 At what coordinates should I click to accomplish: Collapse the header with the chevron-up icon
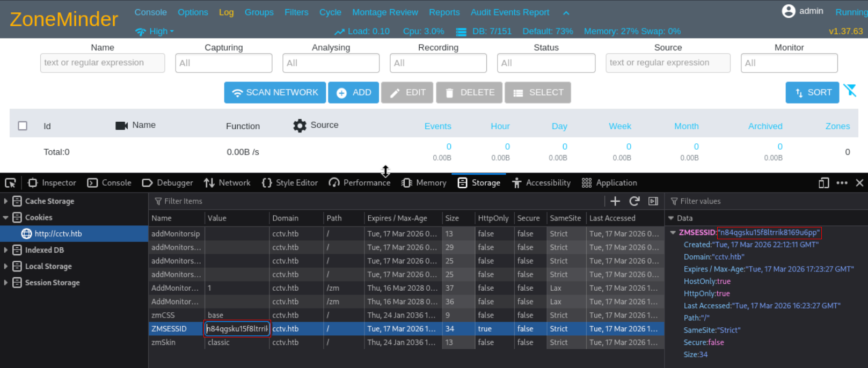click(566, 13)
